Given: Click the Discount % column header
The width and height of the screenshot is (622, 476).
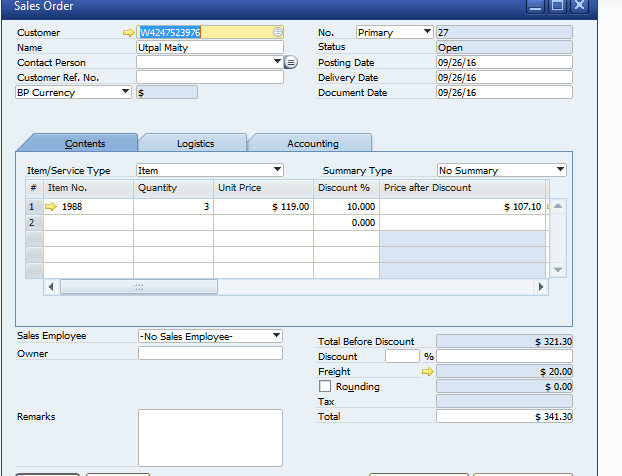Looking at the screenshot, I should click(346, 188).
